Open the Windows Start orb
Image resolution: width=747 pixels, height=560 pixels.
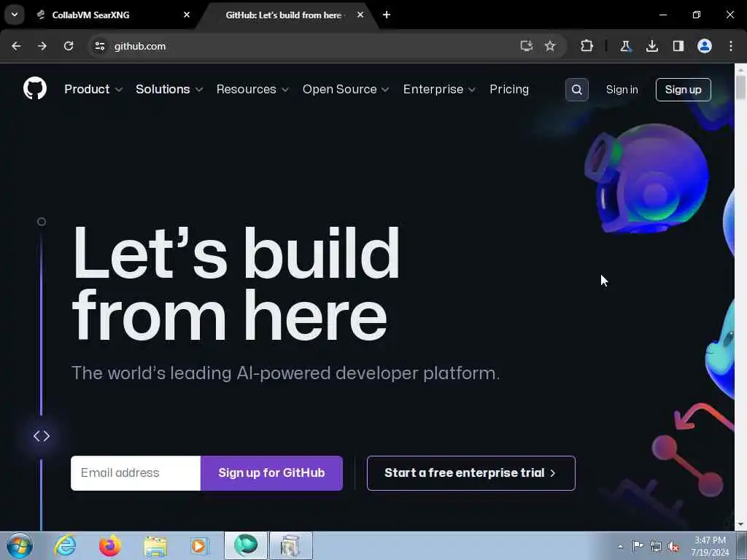[20, 545]
